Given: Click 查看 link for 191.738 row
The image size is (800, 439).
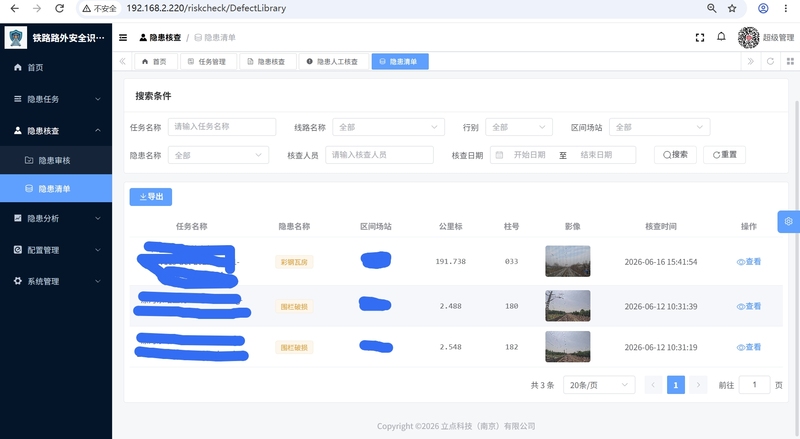Looking at the screenshot, I should 748,261.
